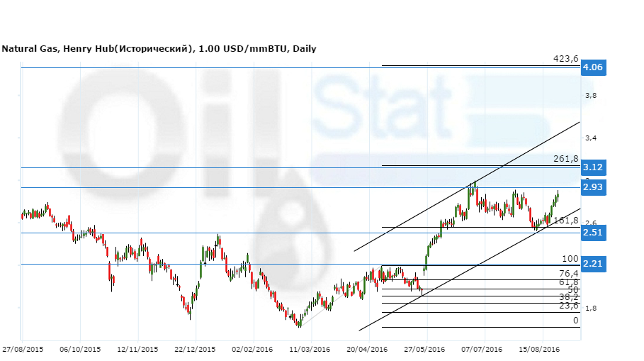
Task: Select the Fibonacci 0 level label
Action: [575, 321]
